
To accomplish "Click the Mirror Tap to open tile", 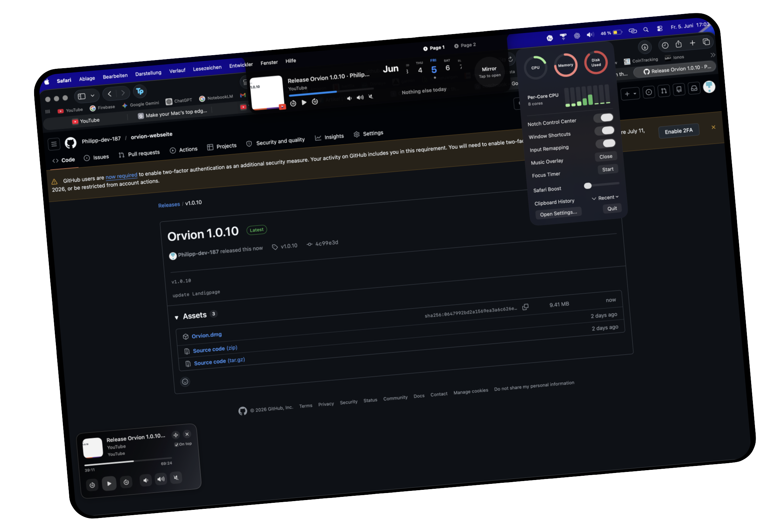I will 489,72.
